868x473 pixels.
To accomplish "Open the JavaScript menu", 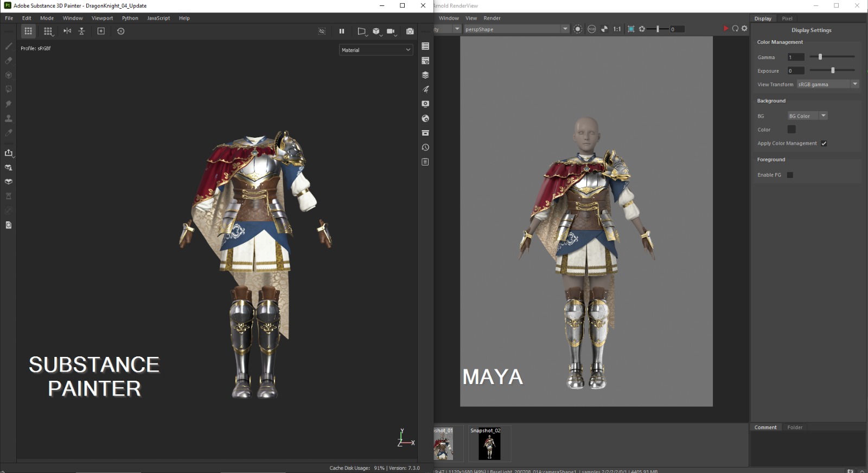I will pyautogui.click(x=158, y=18).
